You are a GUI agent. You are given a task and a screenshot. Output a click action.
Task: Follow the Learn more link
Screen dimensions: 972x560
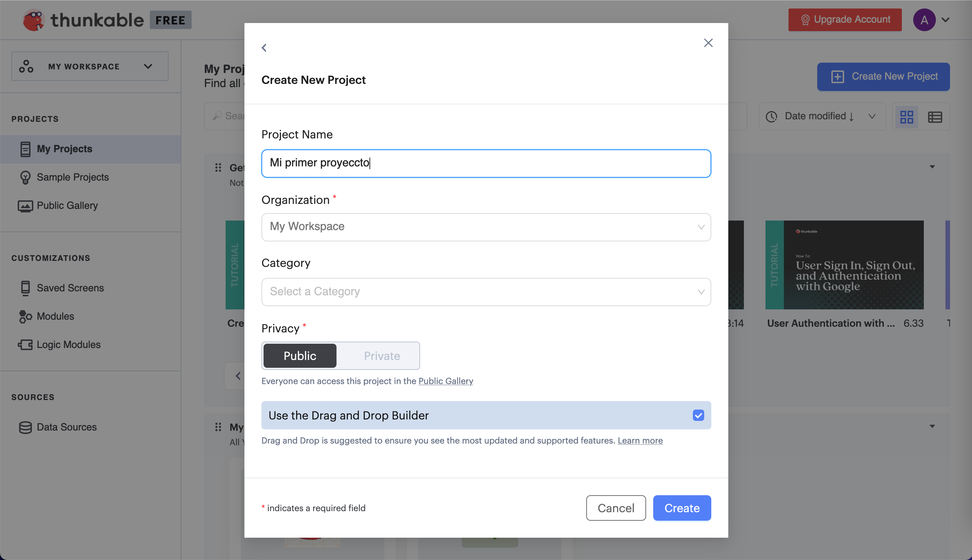coord(640,441)
